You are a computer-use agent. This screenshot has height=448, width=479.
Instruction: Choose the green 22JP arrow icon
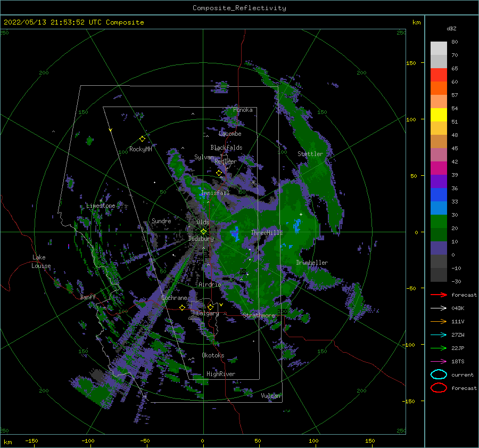[x=439, y=348]
